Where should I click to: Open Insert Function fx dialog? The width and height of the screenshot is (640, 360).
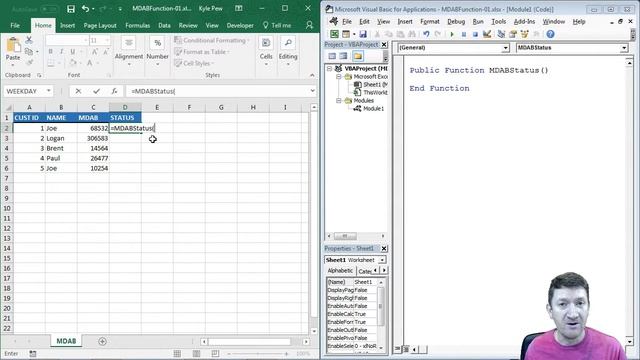pyautogui.click(x=114, y=91)
